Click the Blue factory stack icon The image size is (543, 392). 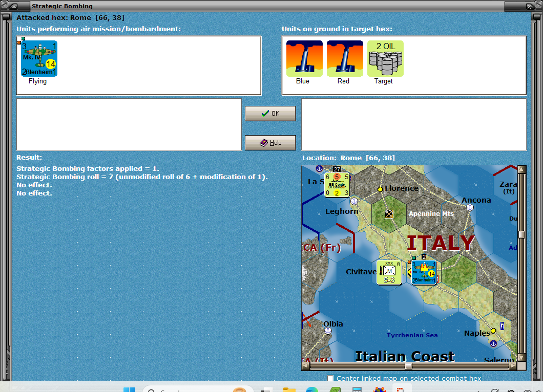pos(304,58)
